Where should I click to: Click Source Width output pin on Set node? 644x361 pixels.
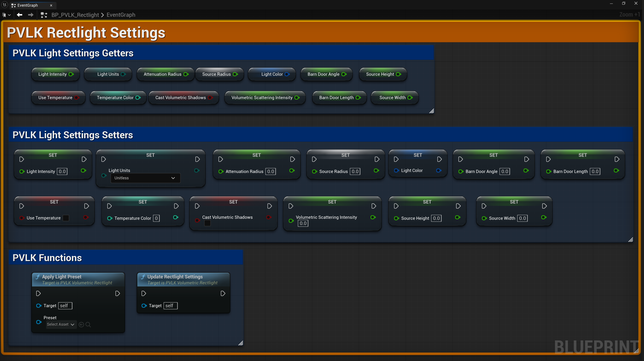click(544, 217)
